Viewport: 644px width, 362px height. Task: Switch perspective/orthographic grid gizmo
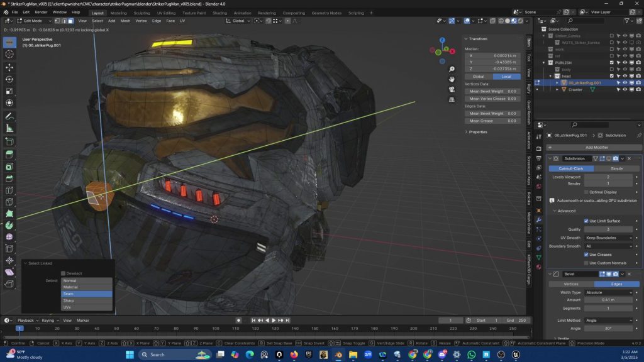pyautogui.click(x=452, y=99)
